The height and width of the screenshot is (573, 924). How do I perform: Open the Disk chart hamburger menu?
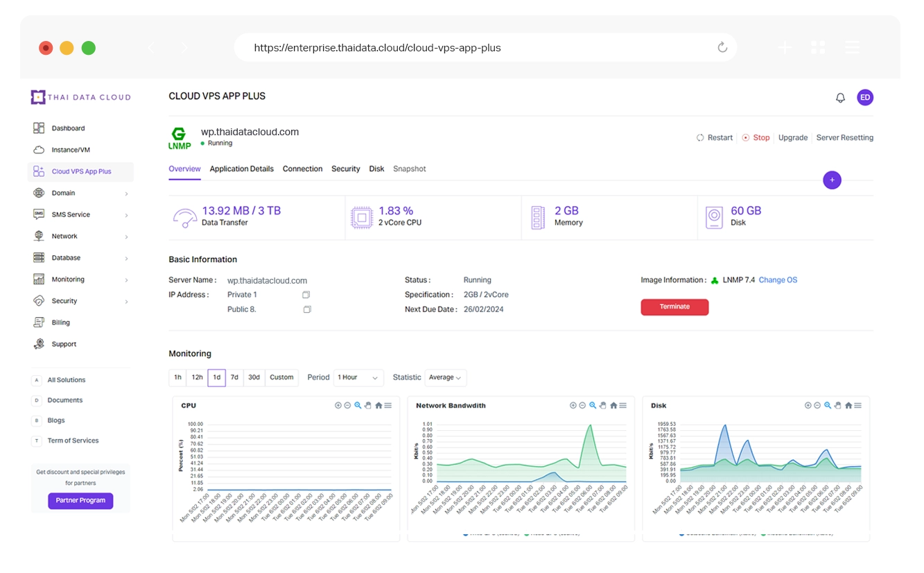click(x=858, y=406)
